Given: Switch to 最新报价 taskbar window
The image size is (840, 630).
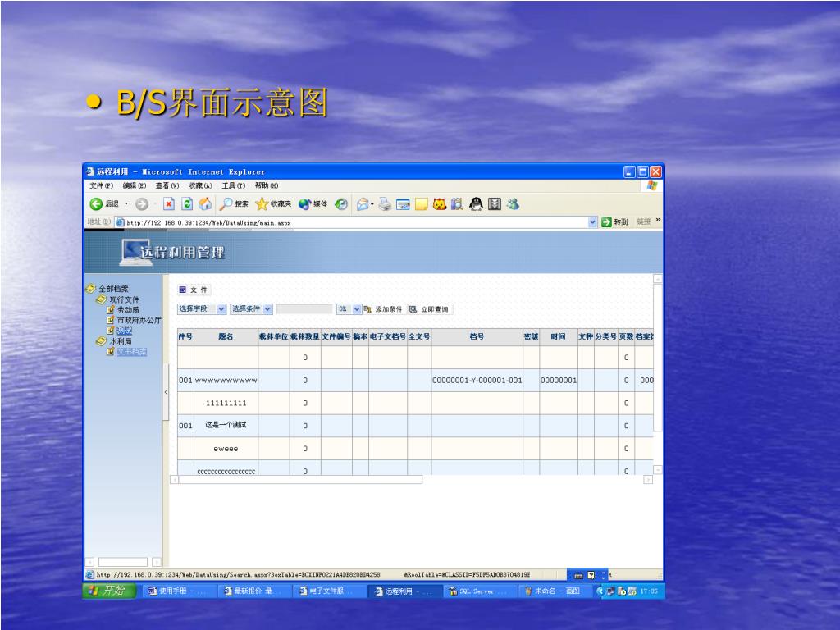Looking at the screenshot, I should click(x=254, y=591).
